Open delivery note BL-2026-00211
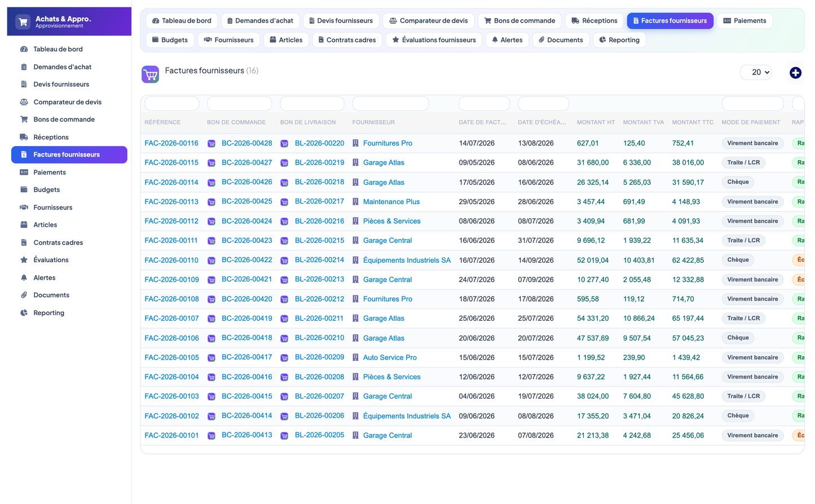The height and width of the screenshot is (504, 815). [319, 319]
